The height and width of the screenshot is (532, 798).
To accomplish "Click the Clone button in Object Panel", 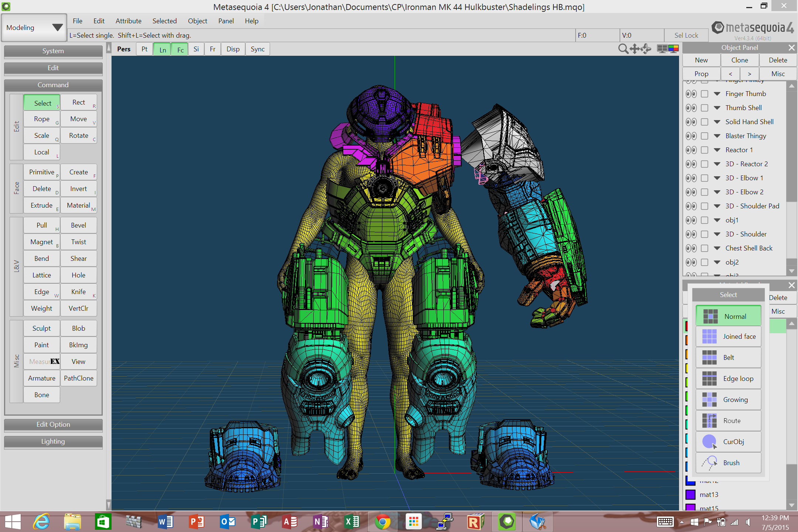I will pyautogui.click(x=740, y=60).
